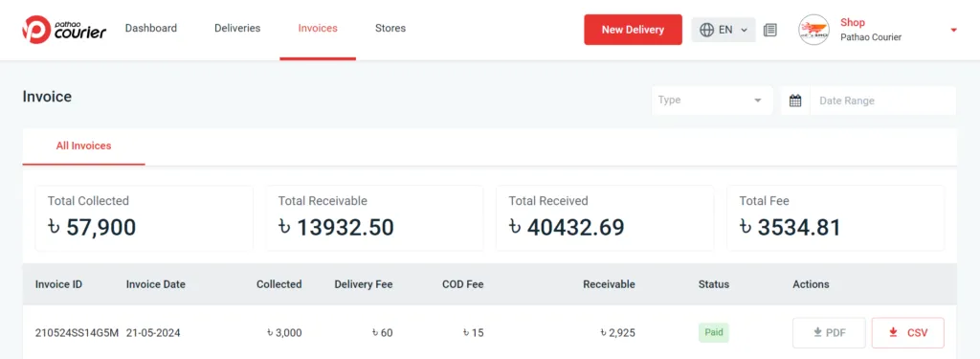Open the Type filter dropdown

click(712, 101)
